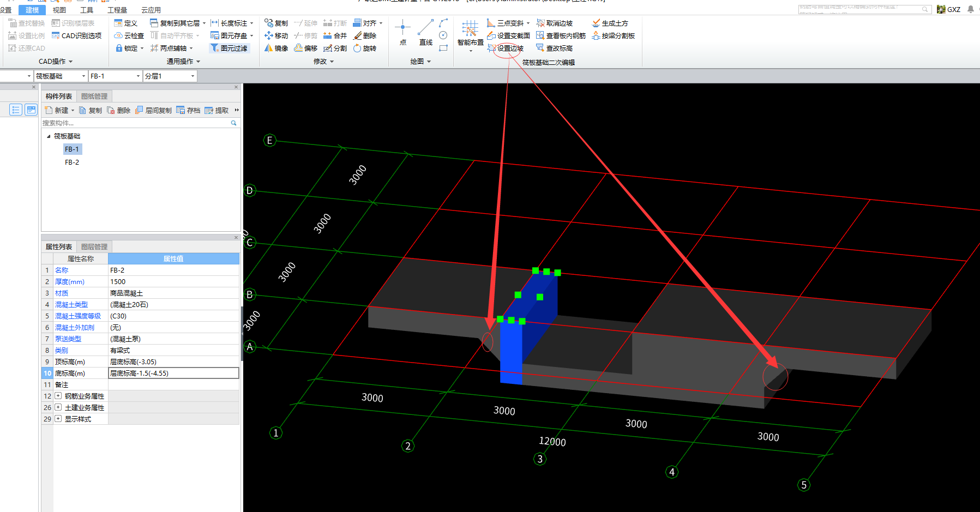980x512 pixels.
Task: Open 复制到其它层 dropdown arrow
Action: 205,23
